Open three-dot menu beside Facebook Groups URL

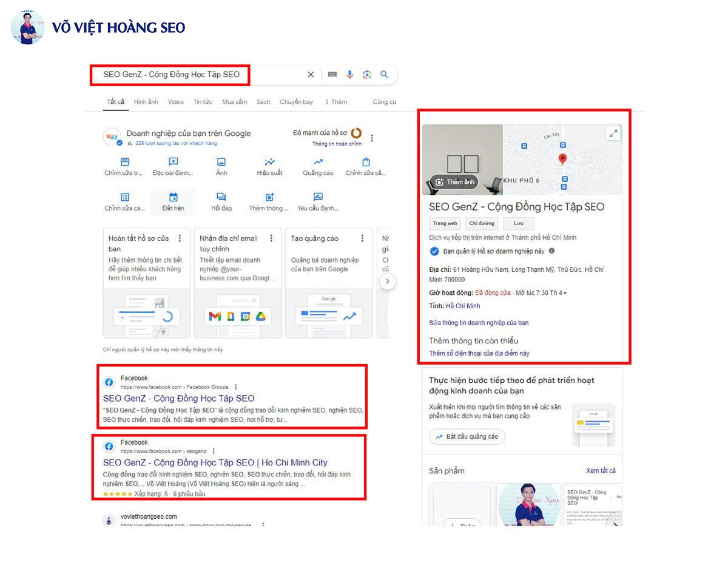[236, 387]
